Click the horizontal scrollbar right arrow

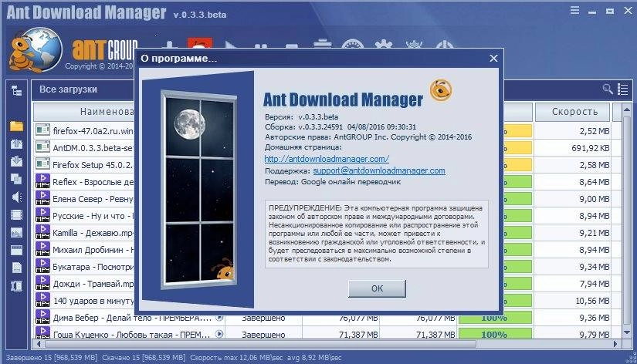(616, 344)
